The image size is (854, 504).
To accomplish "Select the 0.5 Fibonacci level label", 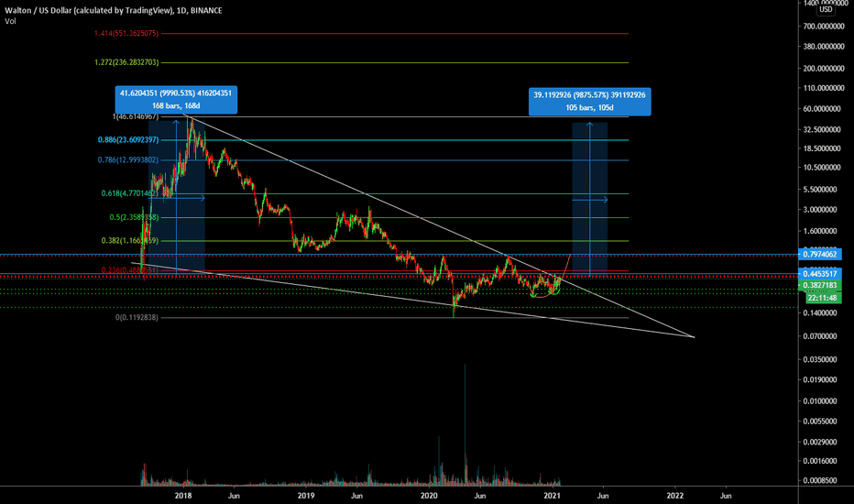I will pyautogui.click(x=134, y=217).
